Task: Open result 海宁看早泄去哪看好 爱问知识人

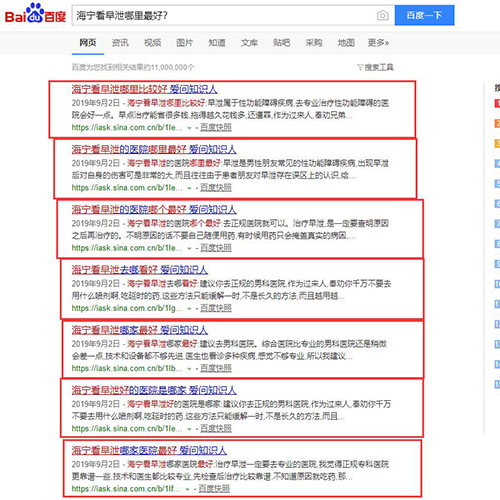Action: click(x=140, y=270)
